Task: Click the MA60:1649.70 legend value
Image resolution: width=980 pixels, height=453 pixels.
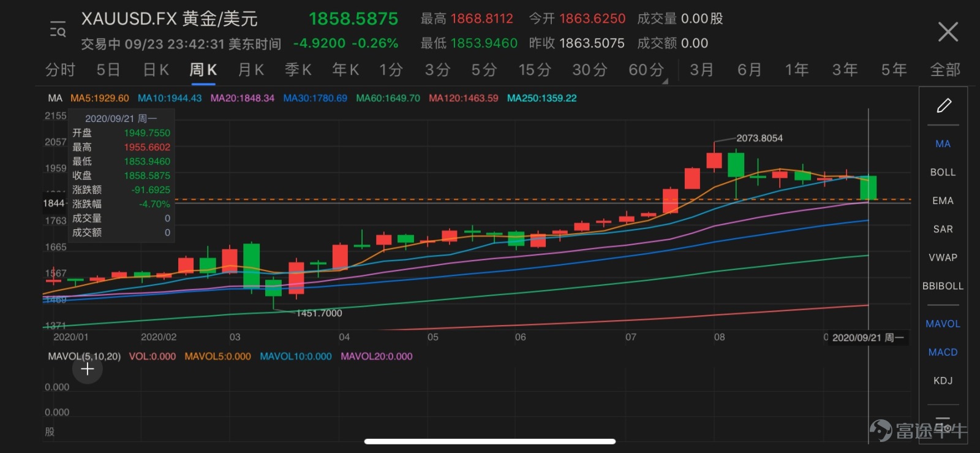Action: click(388, 98)
